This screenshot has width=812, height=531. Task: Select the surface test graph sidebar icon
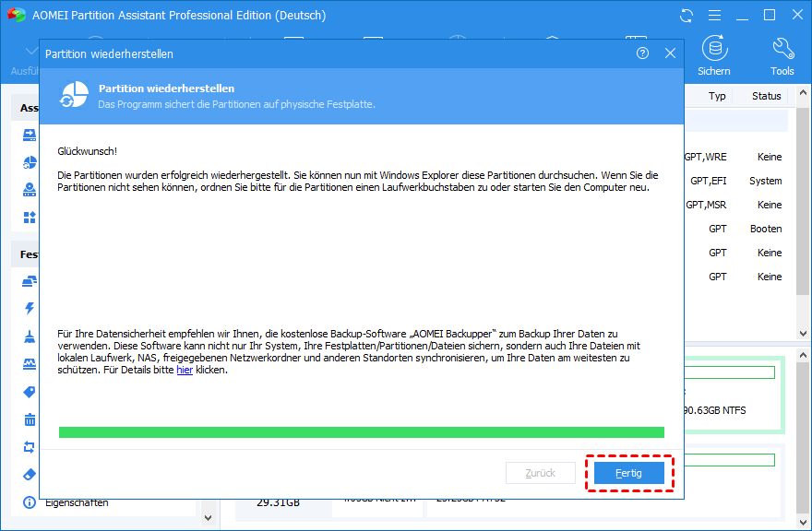click(30, 364)
